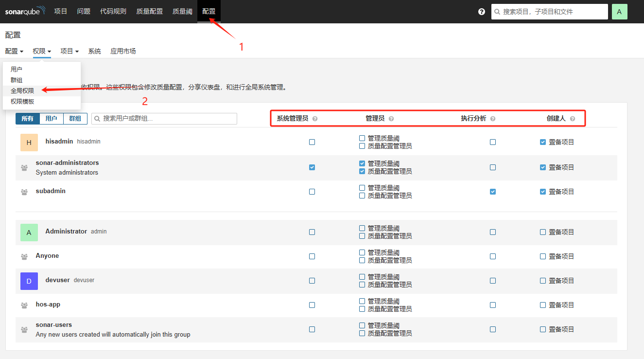Click the hisadmin avatar H
This screenshot has width=644, height=359.
point(29,143)
